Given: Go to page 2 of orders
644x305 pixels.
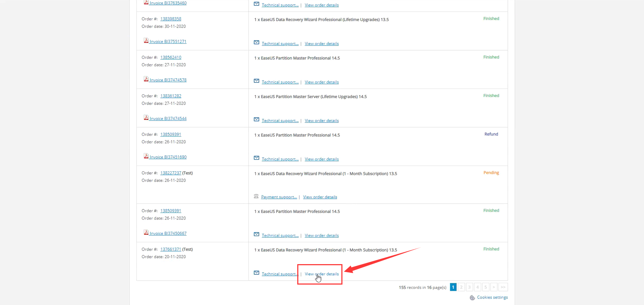Looking at the screenshot, I should [461, 287].
